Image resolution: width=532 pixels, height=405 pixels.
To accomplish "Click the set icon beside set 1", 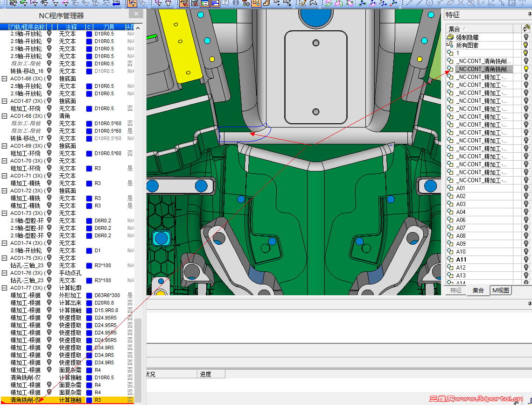I will coord(450,53).
